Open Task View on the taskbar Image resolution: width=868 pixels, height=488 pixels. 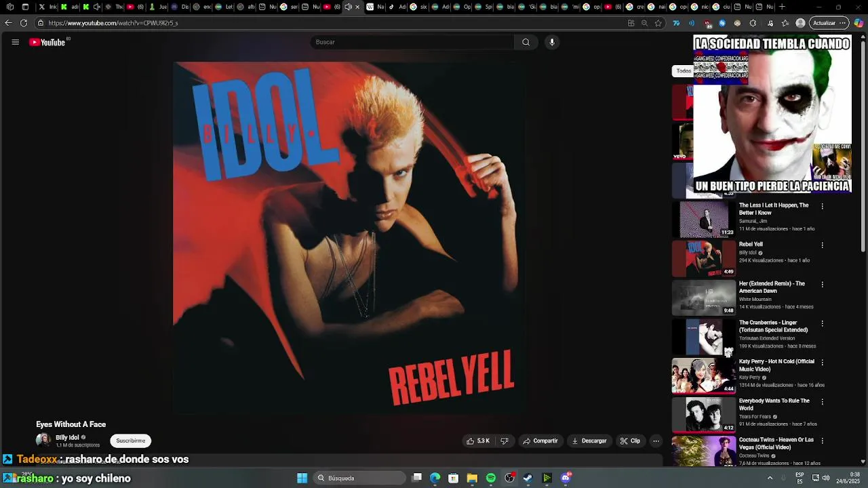pyautogui.click(x=417, y=478)
